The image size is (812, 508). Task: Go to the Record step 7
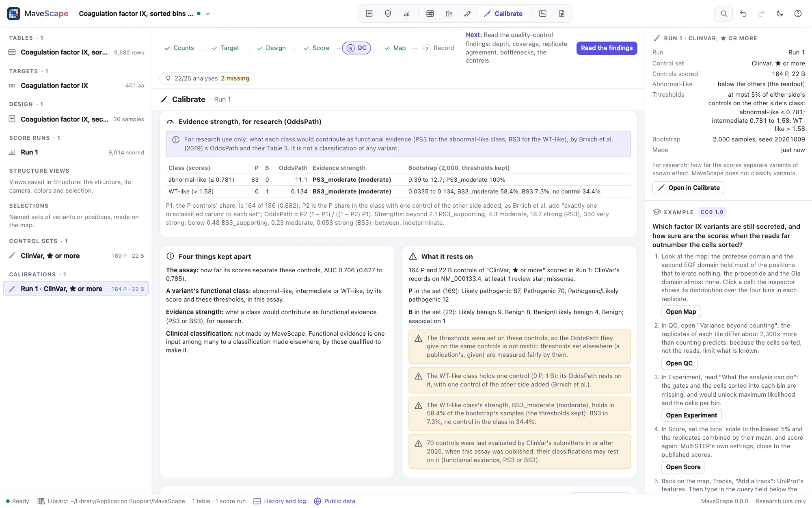click(x=438, y=48)
